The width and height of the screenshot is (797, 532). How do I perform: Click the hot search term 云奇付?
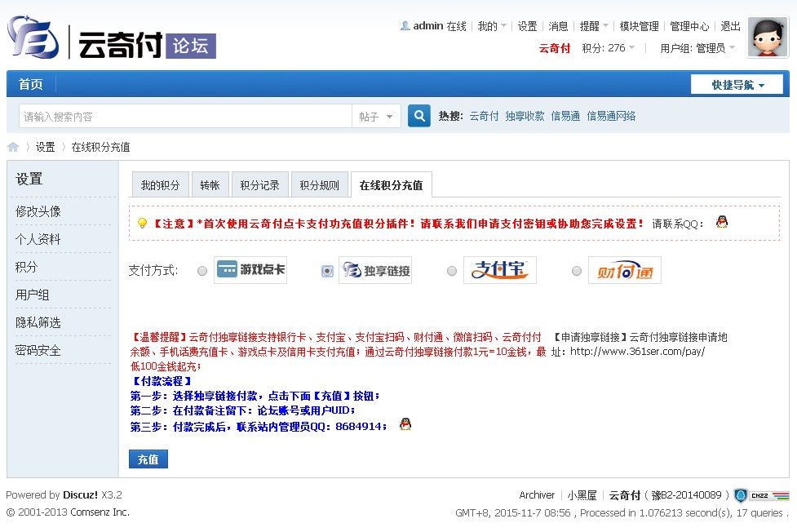[484, 116]
